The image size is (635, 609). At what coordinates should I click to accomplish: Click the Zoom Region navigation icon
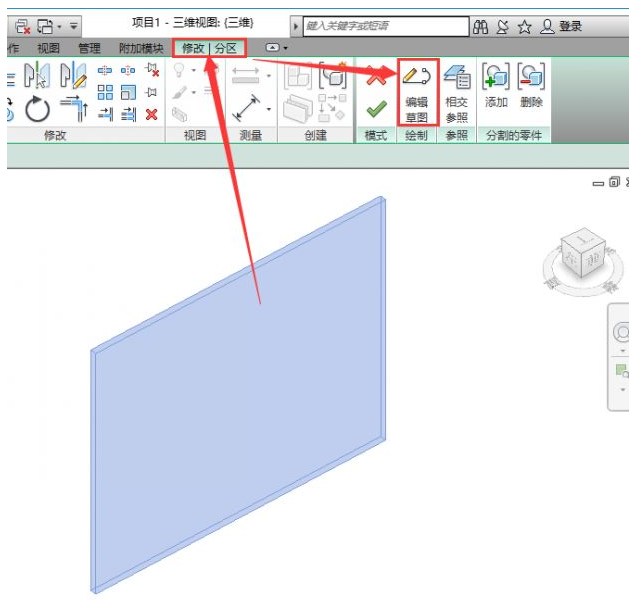[x=622, y=371]
